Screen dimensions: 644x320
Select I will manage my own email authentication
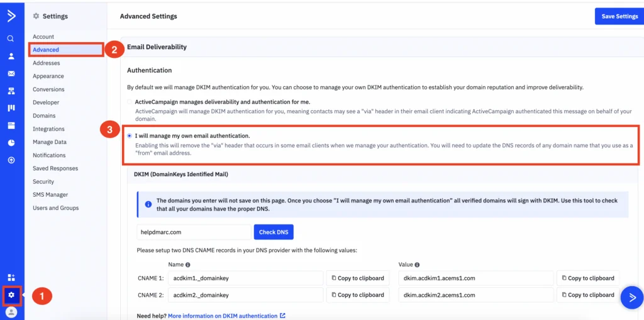(x=130, y=136)
